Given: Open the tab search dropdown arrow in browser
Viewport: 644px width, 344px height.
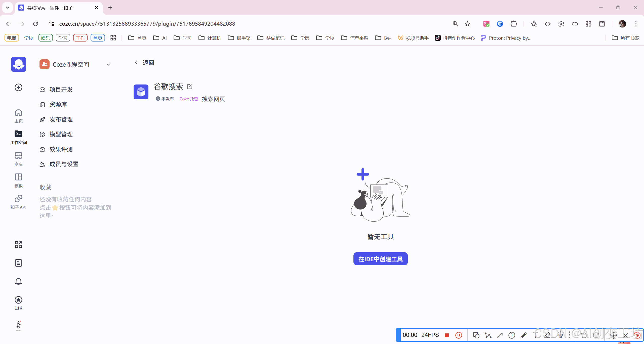Looking at the screenshot, I should coord(8,8).
